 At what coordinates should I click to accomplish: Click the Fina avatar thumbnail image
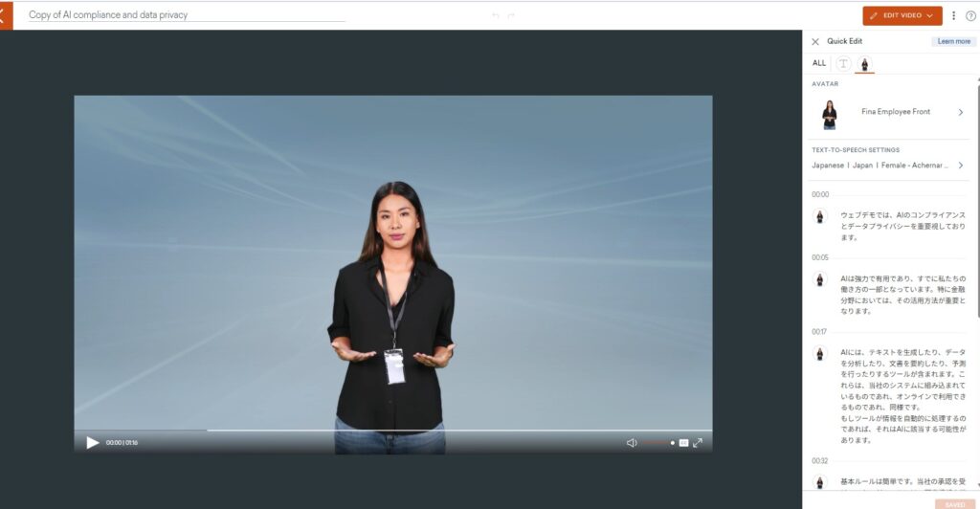pos(829,114)
